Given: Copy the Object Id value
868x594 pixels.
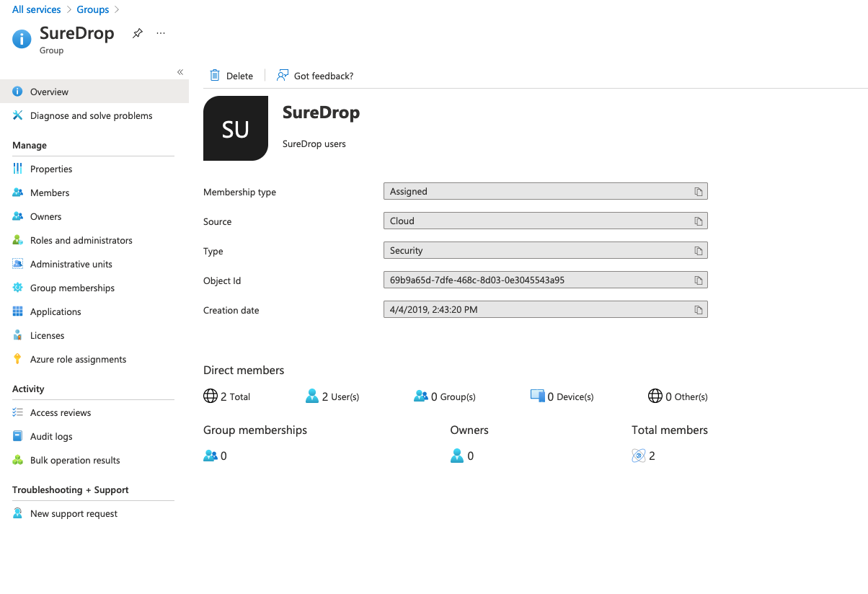Looking at the screenshot, I should pos(698,280).
